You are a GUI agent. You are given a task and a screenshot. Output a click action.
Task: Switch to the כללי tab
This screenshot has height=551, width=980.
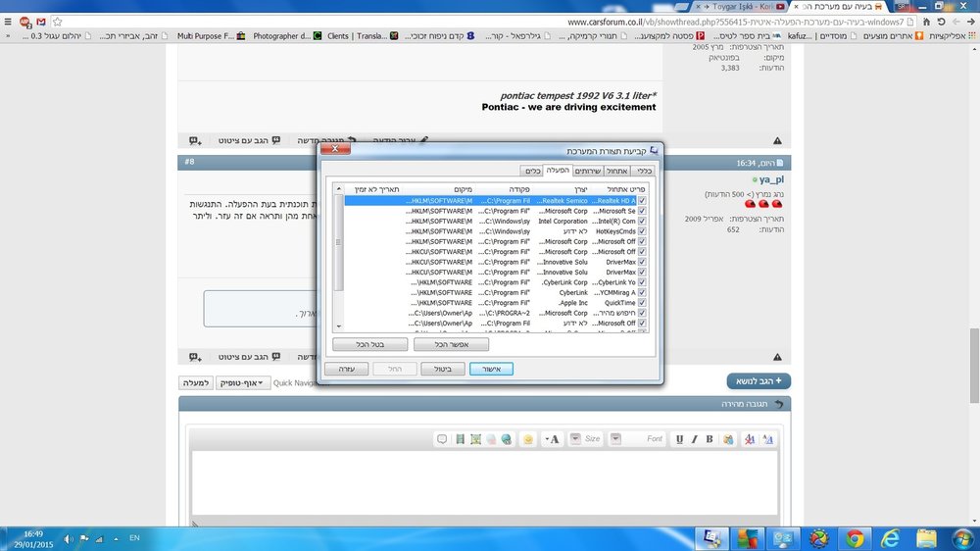[x=643, y=171]
